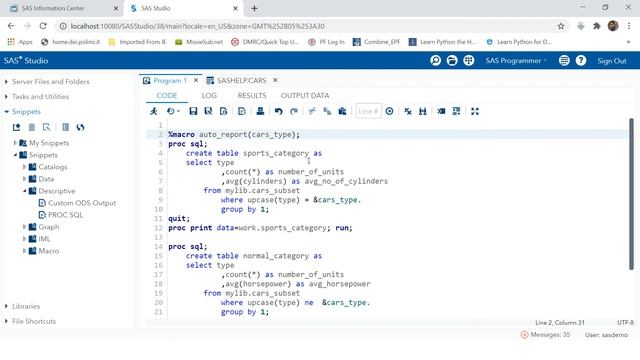Viewport: 640px width, 360px height.
Task: Maximize the code editor view
Action: pyautogui.click(x=475, y=111)
